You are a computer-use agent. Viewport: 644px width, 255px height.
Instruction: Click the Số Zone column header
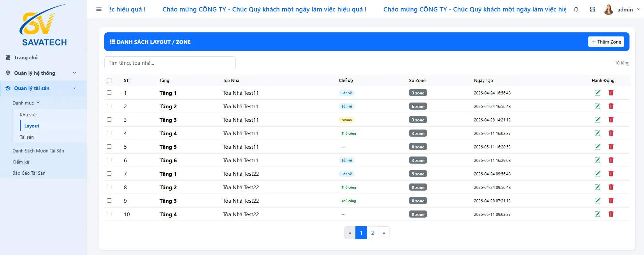417,80
